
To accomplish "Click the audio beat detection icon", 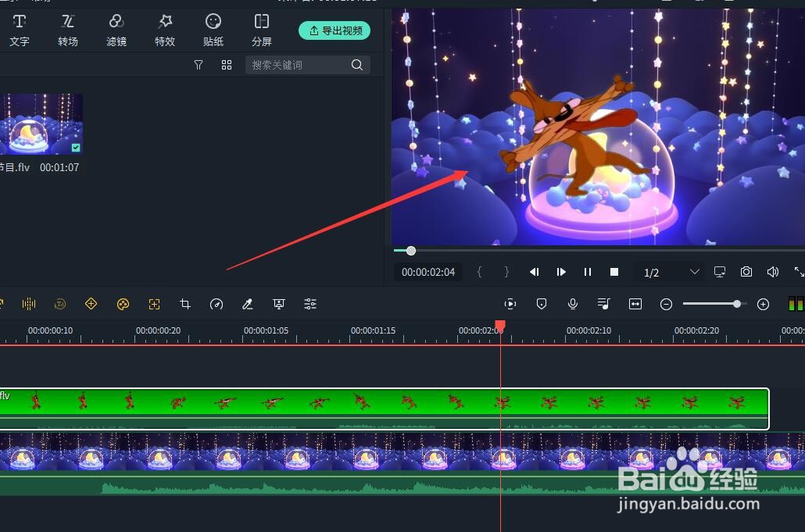I will click(x=29, y=304).
